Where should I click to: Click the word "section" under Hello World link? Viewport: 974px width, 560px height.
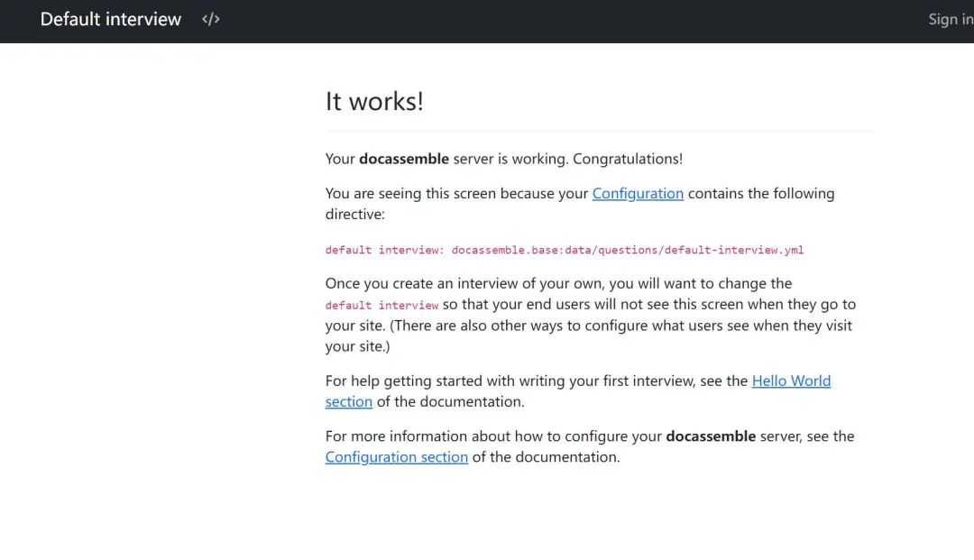coord(349,402)
